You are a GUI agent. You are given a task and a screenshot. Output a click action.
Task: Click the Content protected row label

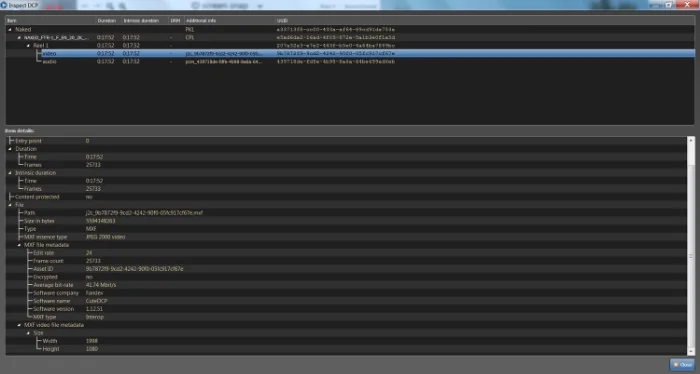(x=37, y=197)
